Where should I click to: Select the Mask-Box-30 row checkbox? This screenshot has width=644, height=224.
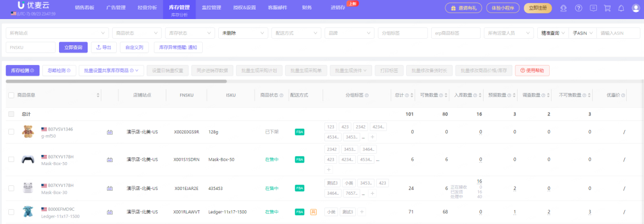(x=11, y=188)
